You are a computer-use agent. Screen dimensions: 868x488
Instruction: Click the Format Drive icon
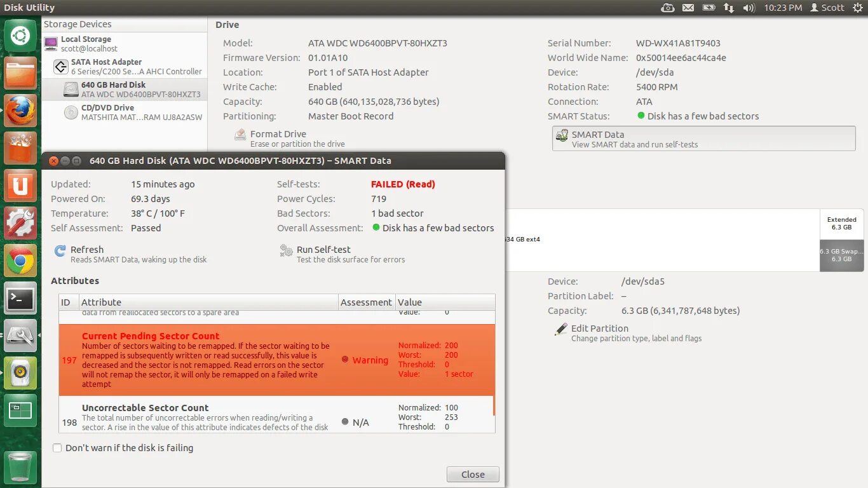click(240, 135)
